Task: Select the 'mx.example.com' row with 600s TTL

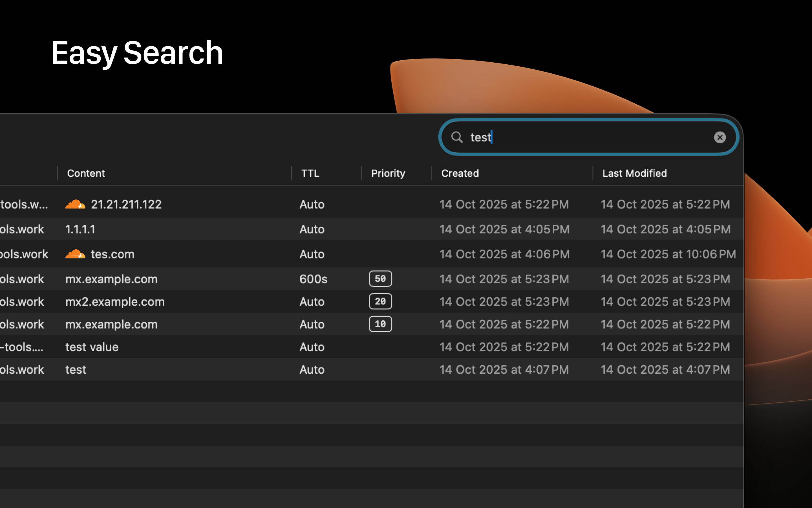Action: [371, 279]
